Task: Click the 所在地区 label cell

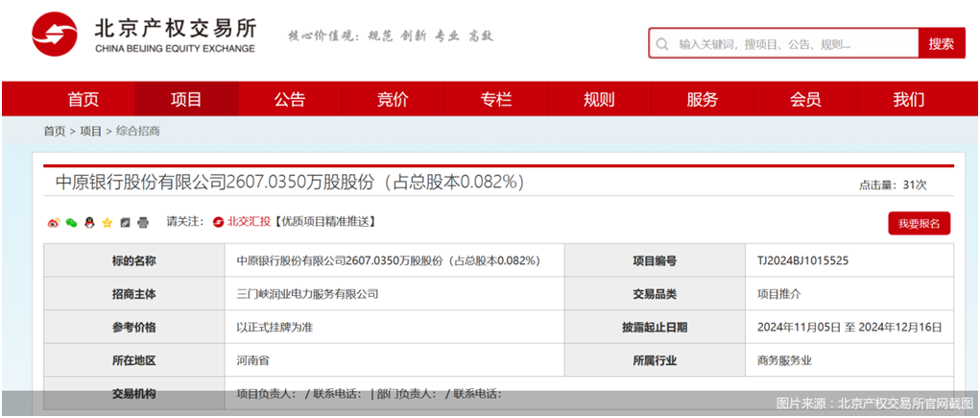Action: coord(133,360)
